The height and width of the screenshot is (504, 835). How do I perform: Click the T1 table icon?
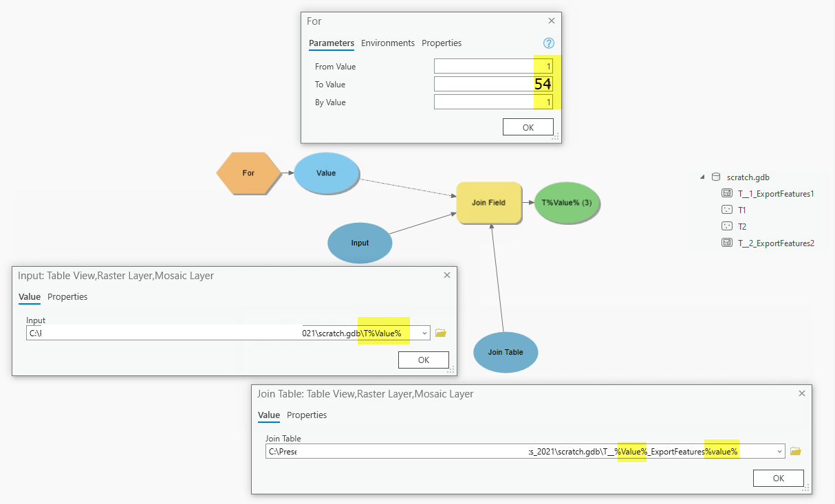(x=727, y=210)
